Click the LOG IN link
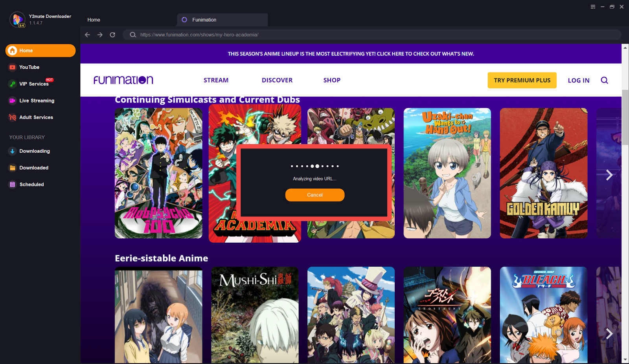629x364 pixels. click(579, 80)
